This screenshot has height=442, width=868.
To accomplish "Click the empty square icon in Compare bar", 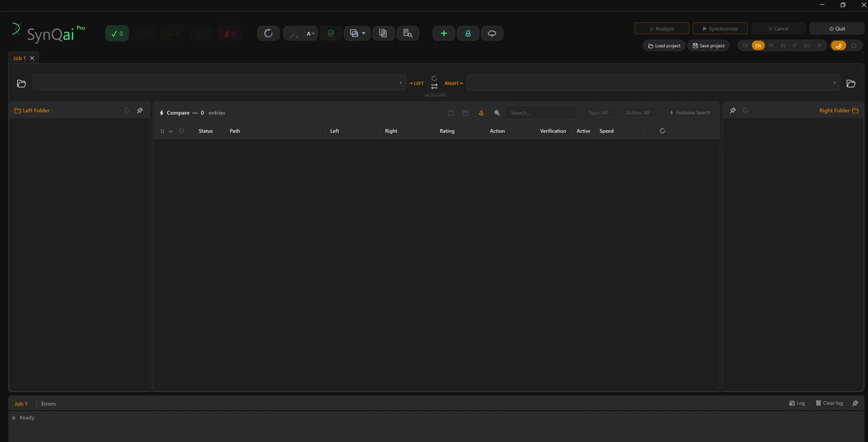I will click(x=451, y=113).
